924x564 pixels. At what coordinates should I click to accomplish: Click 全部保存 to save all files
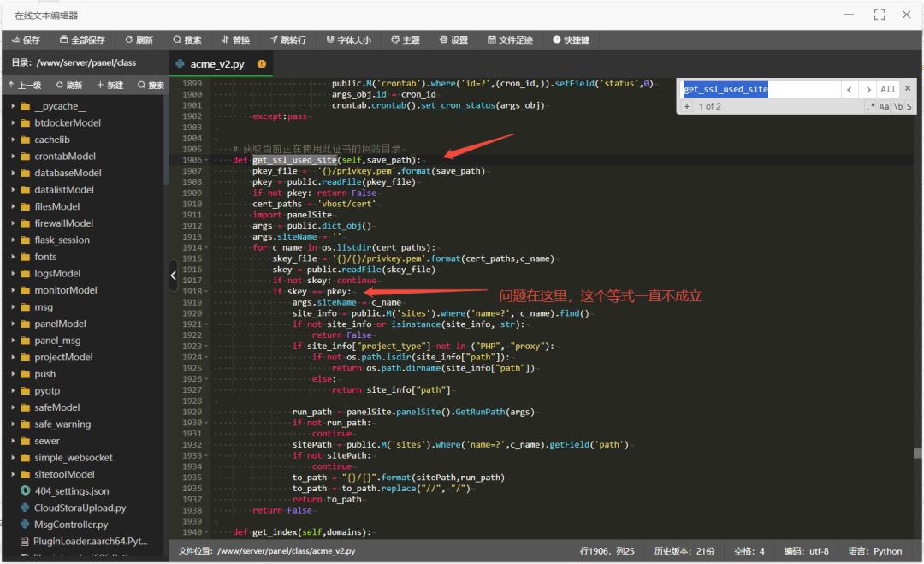click(82, 40)
